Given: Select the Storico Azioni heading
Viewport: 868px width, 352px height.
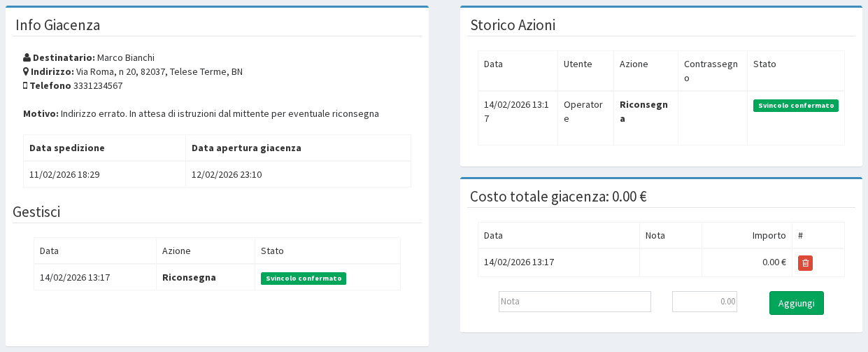Looking at the screenshot, I should point(513,25).
